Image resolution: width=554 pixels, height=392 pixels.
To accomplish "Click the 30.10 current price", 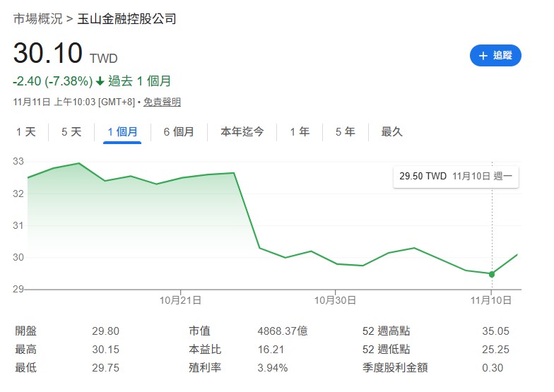I will 48,53.
